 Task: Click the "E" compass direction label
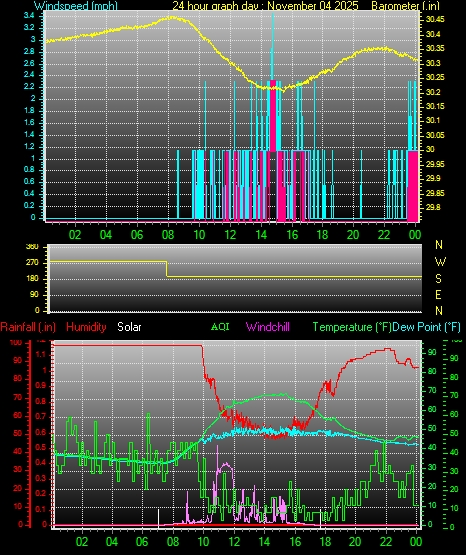(x=438, y=294)
